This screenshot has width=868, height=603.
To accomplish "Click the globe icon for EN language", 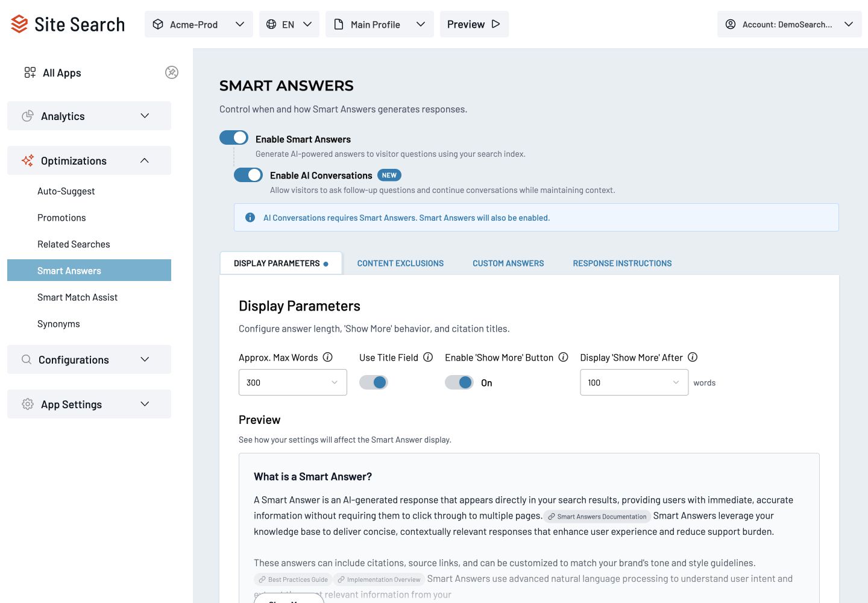I will pyautogui.click(x=271, y=24).
